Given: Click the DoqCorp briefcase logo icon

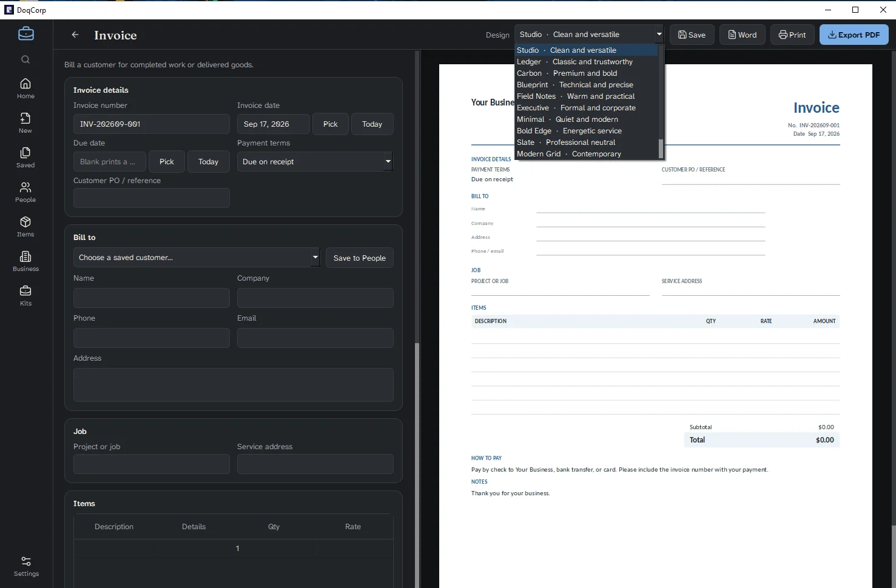Looking at the screenshot, I should [x=26, y=34].
